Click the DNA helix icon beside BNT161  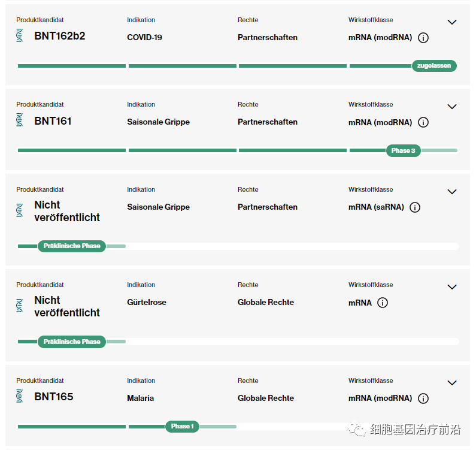[20, 120]
